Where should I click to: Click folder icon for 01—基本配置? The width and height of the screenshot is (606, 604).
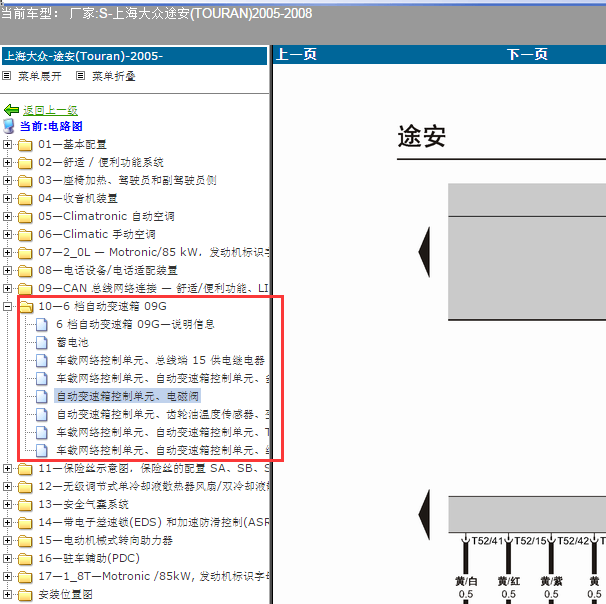click(x=25, y=145)
